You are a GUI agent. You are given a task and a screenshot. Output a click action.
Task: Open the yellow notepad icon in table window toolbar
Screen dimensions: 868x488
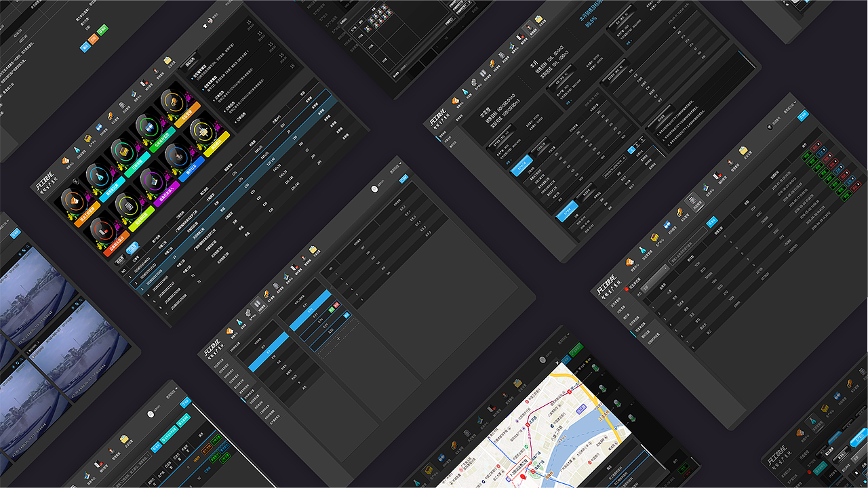point(745,150)
